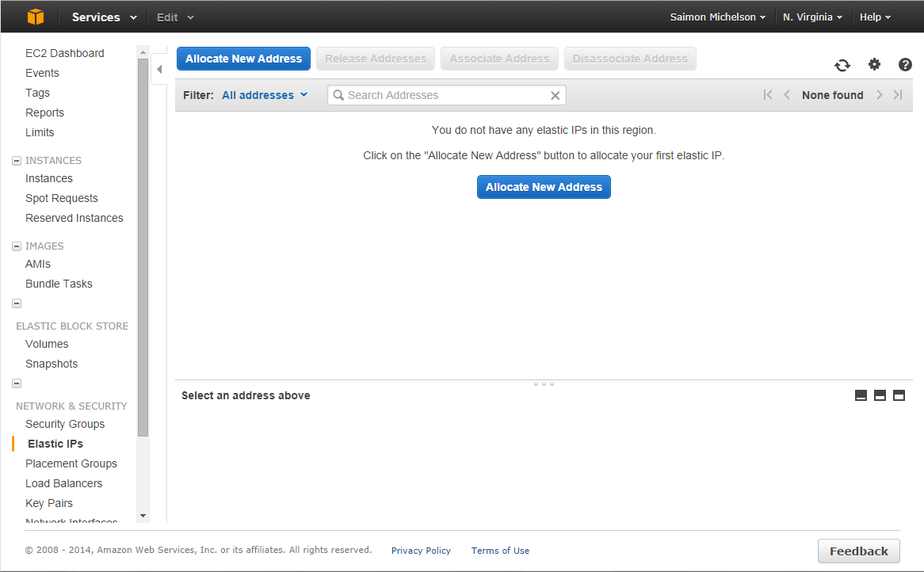Refresh the Elastic IP address list
Image resolution: width=924 pixels, height=572 pixels.
pos(842,65)
